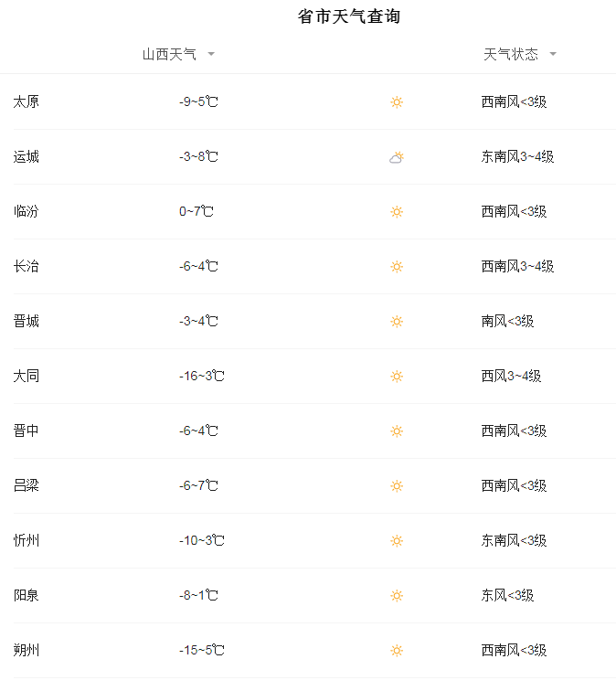Click 长治 wind text 西南风3~4级

point(517,267)
